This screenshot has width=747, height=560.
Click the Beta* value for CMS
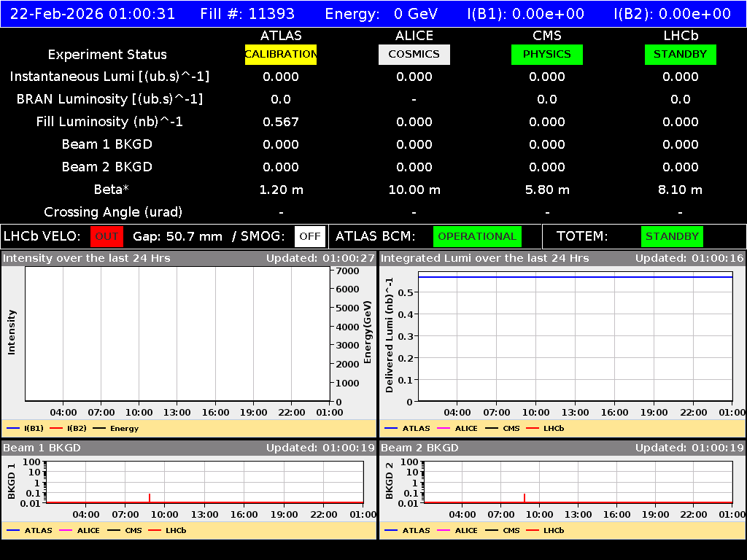click(x=547, y=190)
